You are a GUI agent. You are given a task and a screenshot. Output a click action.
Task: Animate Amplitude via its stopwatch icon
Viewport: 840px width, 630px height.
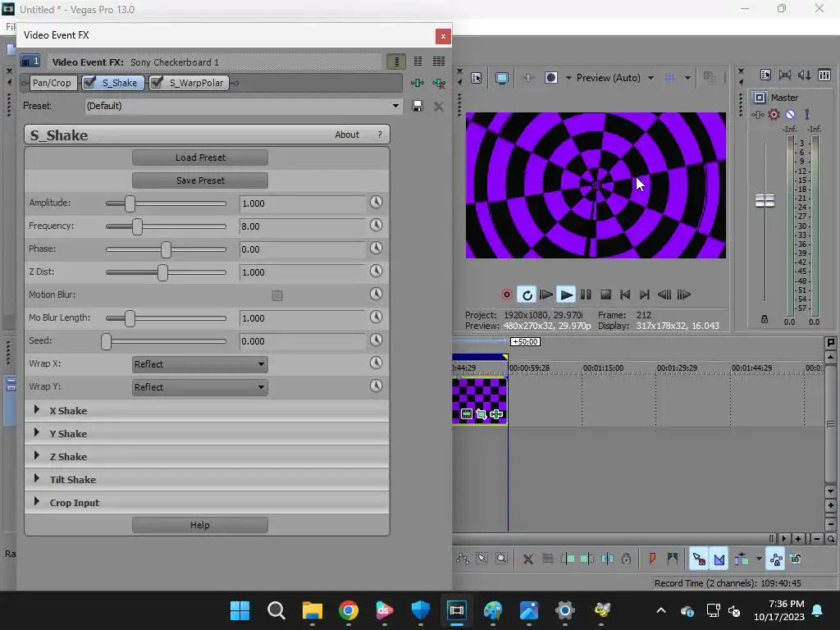376,202
